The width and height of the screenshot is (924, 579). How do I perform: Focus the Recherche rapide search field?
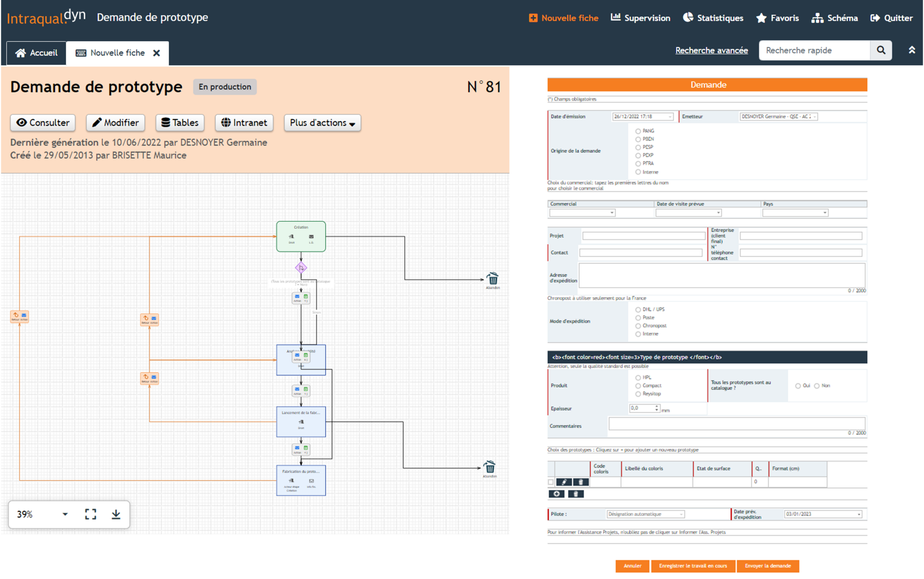pyautogui.click(x=815, y=50)
